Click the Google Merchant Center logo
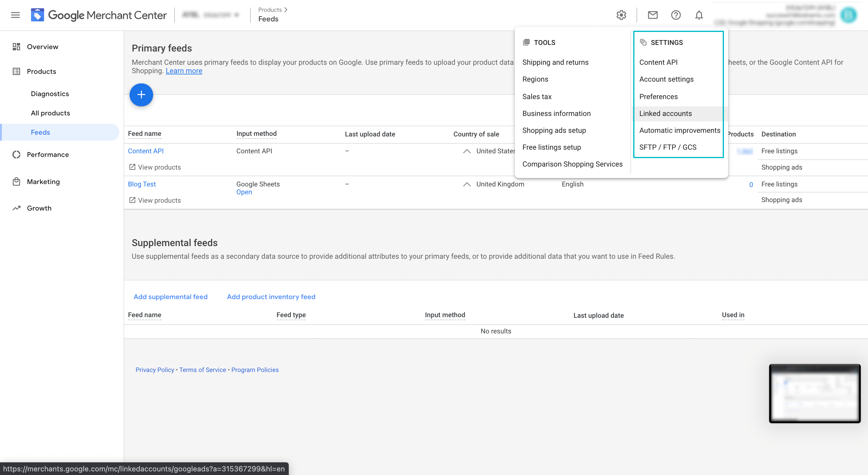The width and height of the screenshot is (868, 475). click(99, 15)
